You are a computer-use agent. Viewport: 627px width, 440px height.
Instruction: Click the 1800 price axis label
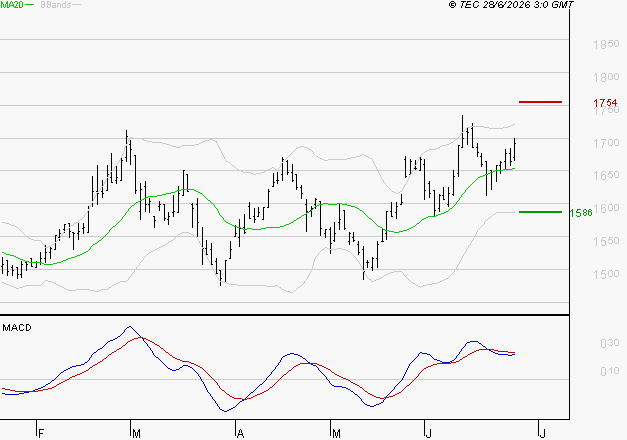click(x=606, y=77)
